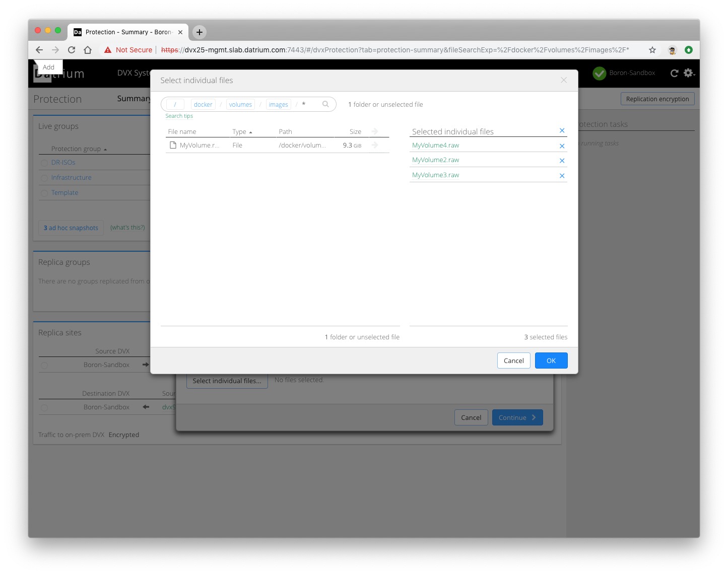Click the docker path segment
Screen dimensions: 728x575
point(203,104)
